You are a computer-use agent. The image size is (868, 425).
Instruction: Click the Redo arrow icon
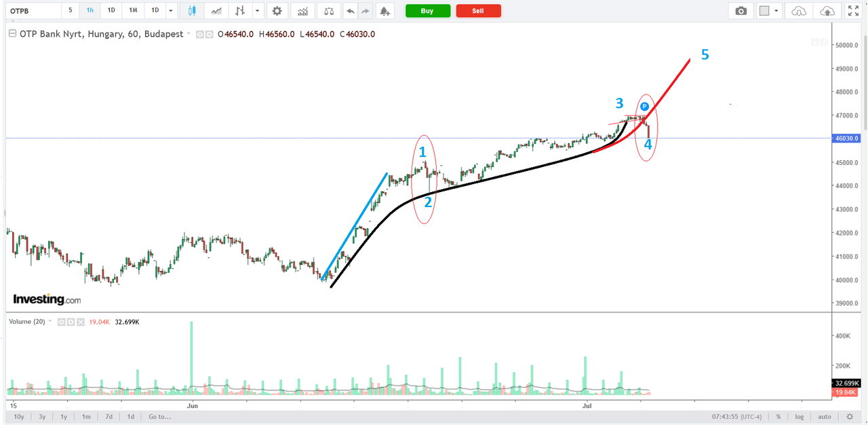coord(366,11)
